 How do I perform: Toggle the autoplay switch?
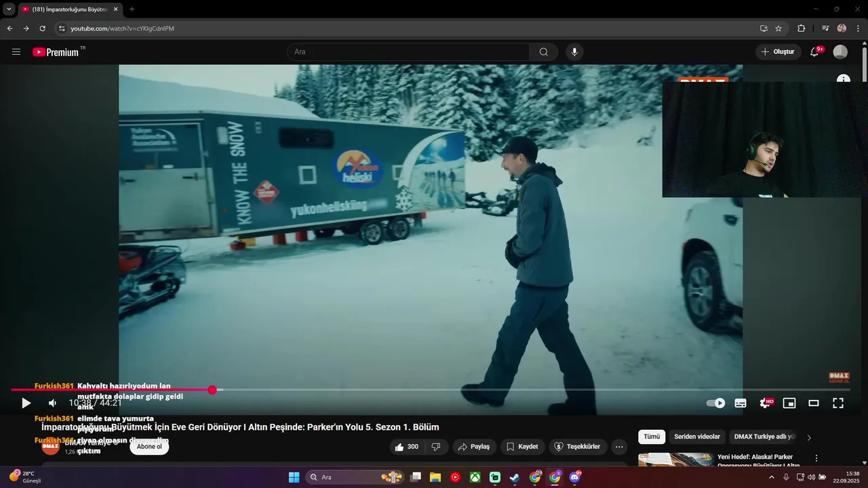tap(715, 403)
